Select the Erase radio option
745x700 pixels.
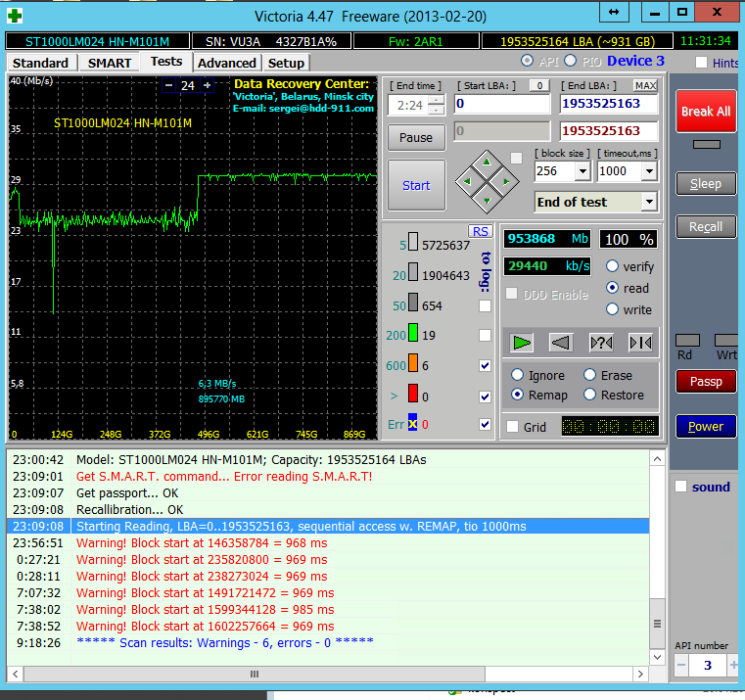click(x=589, y=375)
